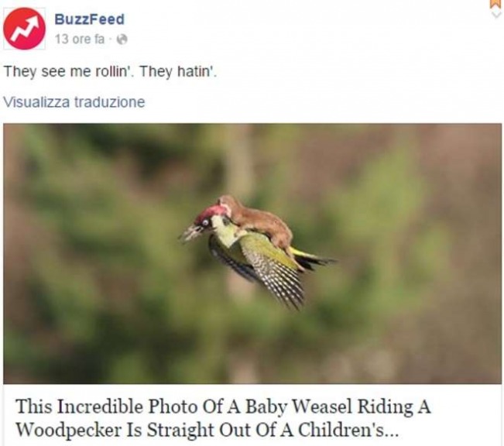The image size is (504, 446).
Task: Click the weasel riding on the bird
Action: pyautogui.click(x=257, y=217)
